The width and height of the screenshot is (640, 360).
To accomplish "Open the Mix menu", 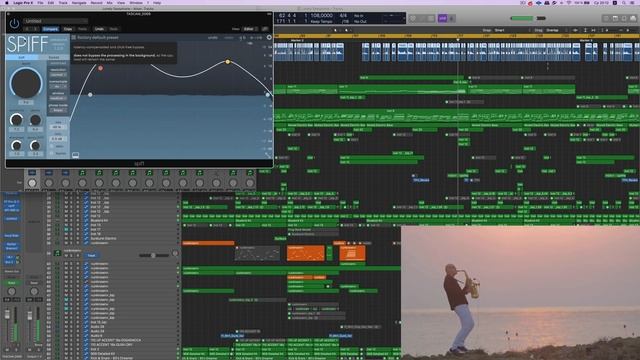I will (109, 3).
